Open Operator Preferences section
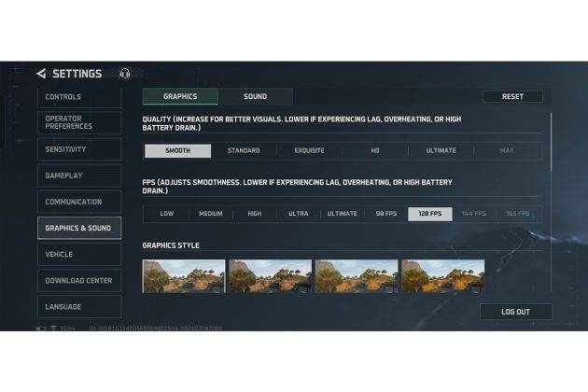 tap(79, 122)
